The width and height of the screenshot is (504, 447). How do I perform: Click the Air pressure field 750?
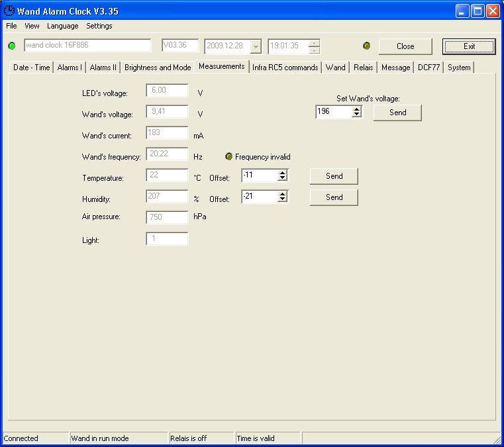click(x=167, y=218)
